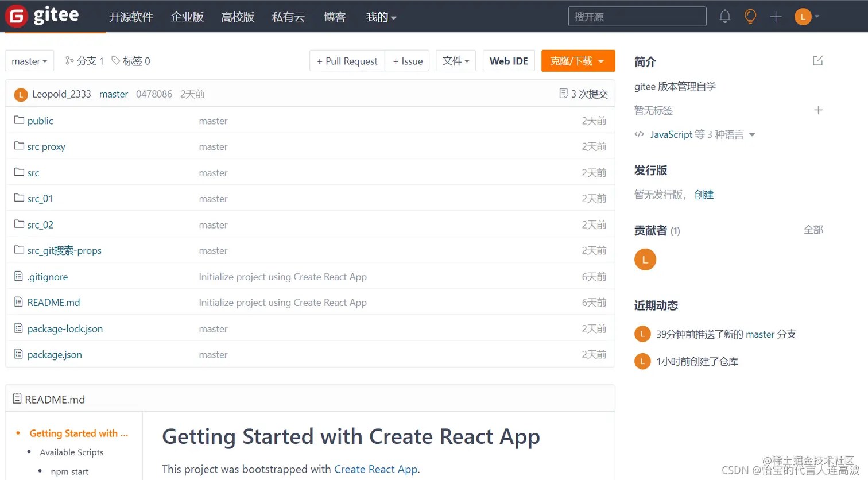This screenshot has width=868, height=480.
Task: Open the src folder
Action: point(33,172)
